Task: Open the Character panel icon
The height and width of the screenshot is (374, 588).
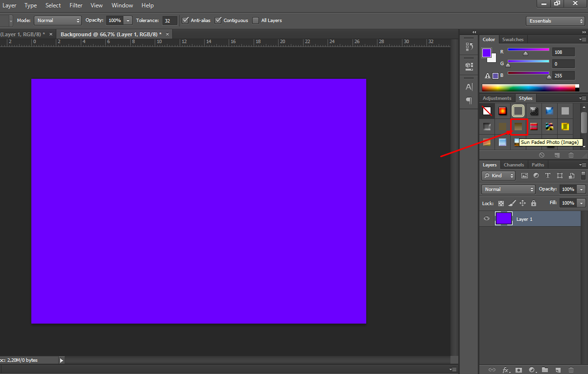Action: tap(469, 86)
